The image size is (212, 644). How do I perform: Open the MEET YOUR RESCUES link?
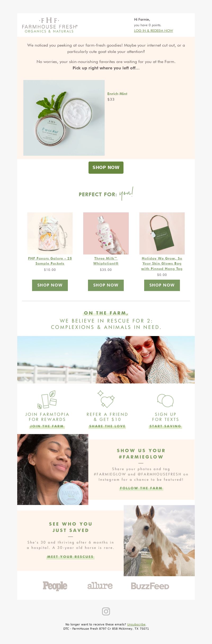(x=70, y=557)
